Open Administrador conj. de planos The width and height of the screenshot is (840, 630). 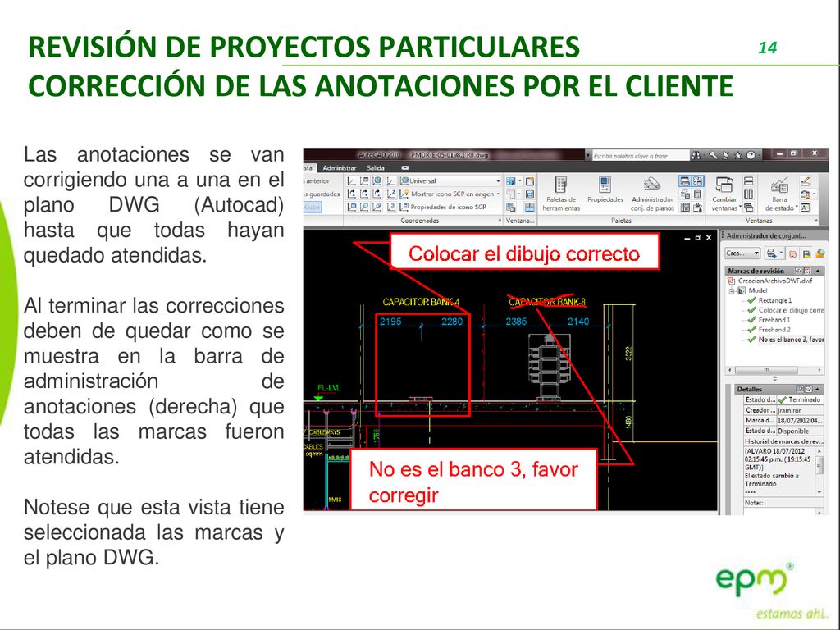[652, 193]
